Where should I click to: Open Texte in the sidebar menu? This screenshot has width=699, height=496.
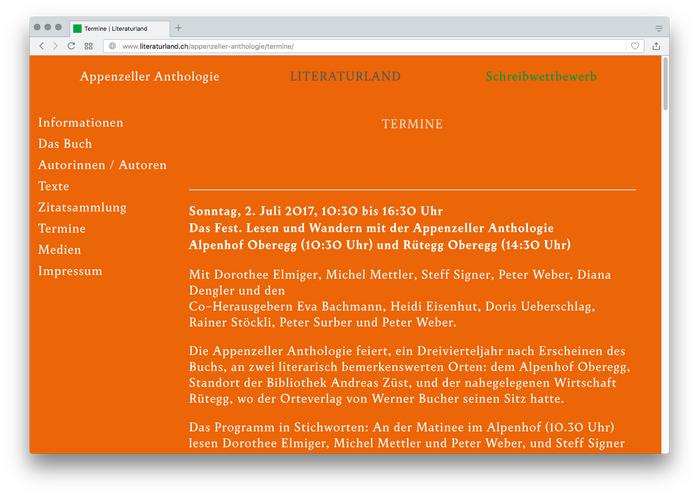(53, 186)
